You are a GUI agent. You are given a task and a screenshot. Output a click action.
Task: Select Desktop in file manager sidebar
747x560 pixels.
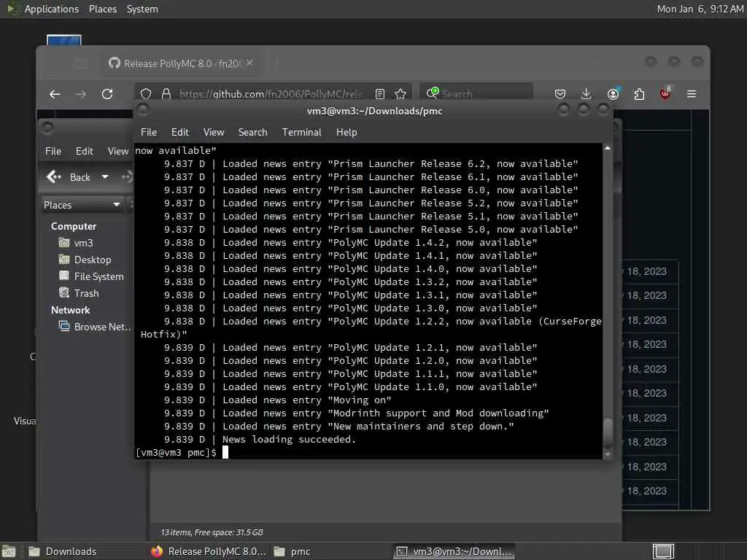pos(85,260)
